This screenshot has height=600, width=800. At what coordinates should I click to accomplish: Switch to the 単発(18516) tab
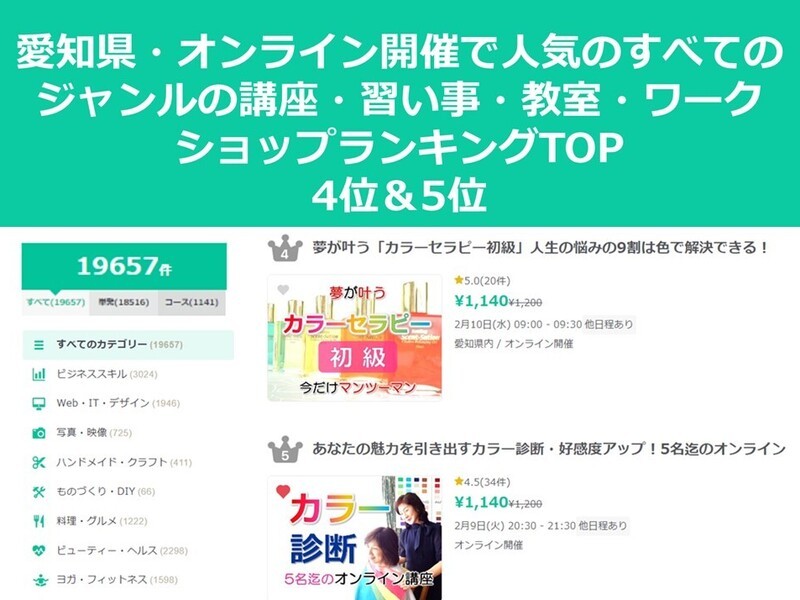tap(123, 302)
